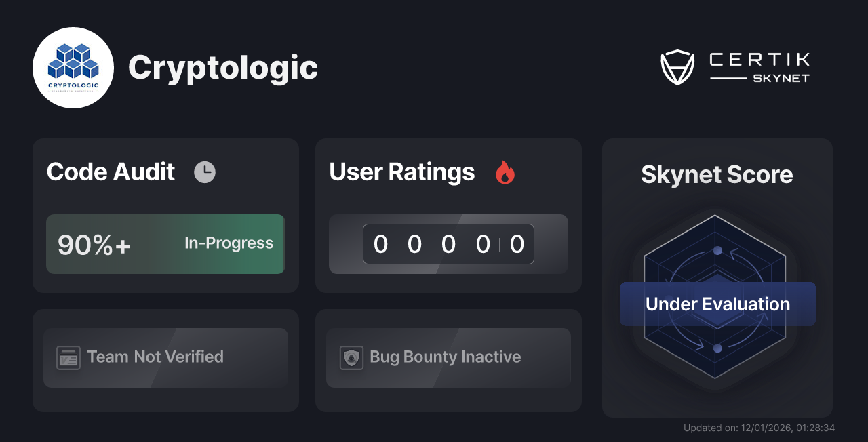Switch to the Skynet Score section
Image resolution: width=868 pixels, height=442 pixels.
pyautogui.click(x=717, y=175)
